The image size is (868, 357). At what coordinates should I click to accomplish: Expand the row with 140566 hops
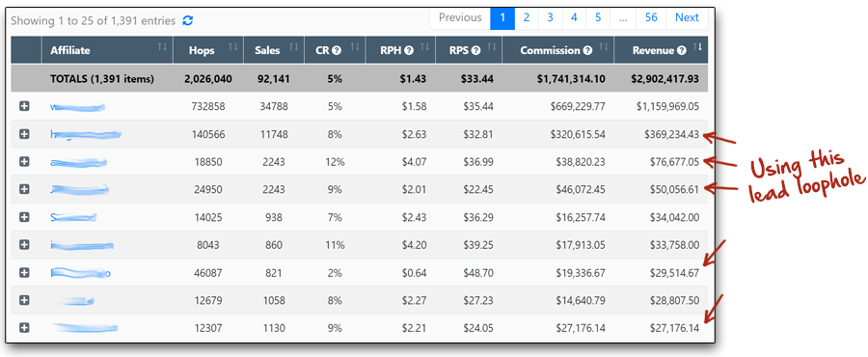click(x=24, y=134)
